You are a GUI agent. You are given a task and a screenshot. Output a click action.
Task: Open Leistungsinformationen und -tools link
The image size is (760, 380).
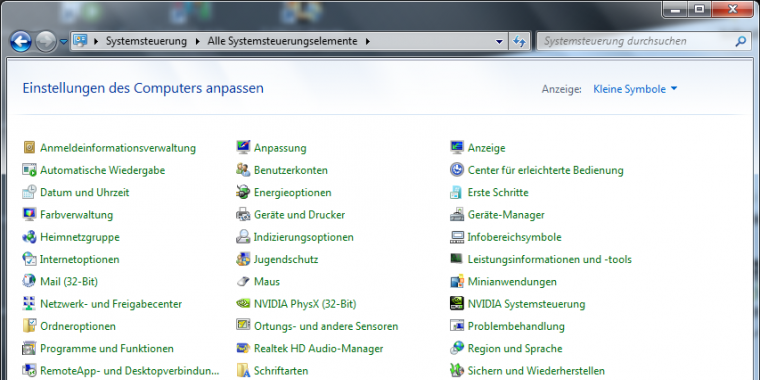pyautogui.click(x=550, y=259)
